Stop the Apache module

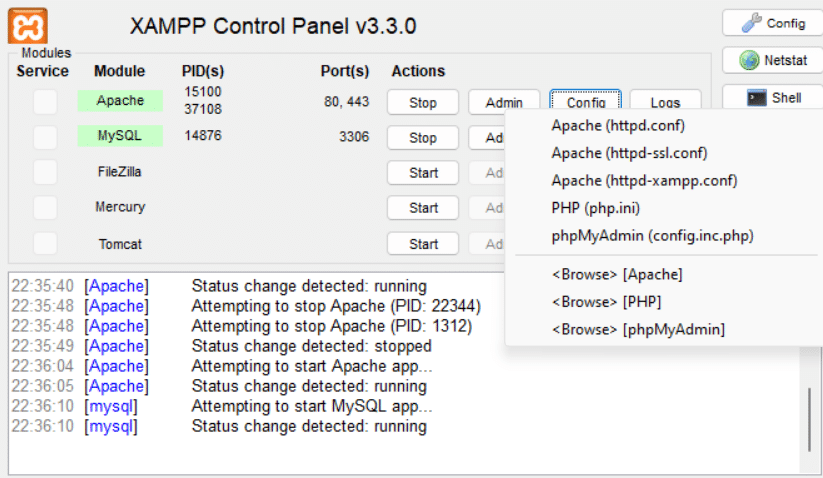pos(423,102)
